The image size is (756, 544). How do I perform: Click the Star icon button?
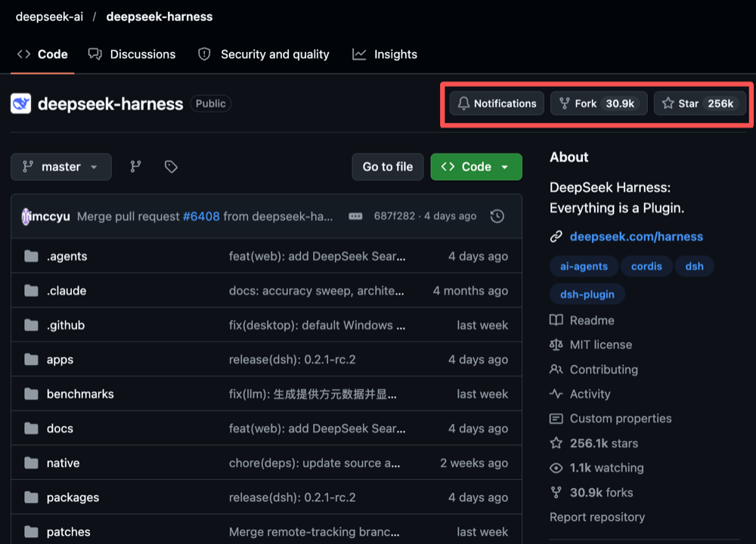click(699, 104)
